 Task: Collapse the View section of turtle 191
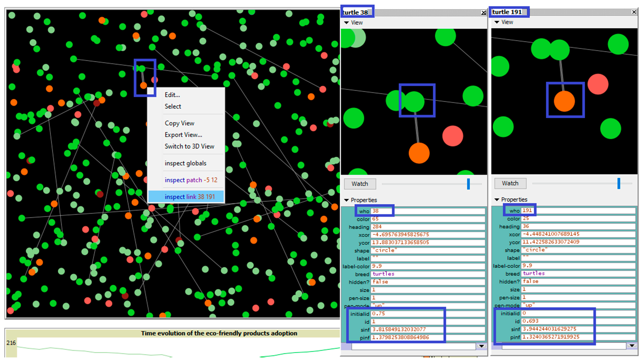[x=497, y=22]
